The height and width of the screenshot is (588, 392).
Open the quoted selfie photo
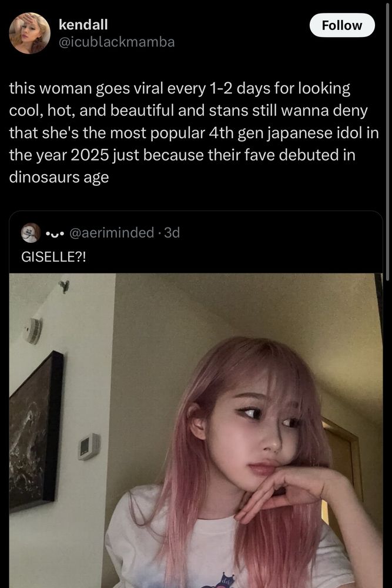click(x=196, y=430)
